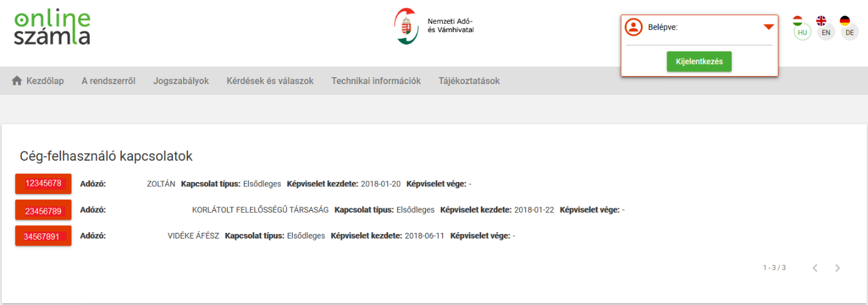Click the Belépve username field

coord(699,38)
